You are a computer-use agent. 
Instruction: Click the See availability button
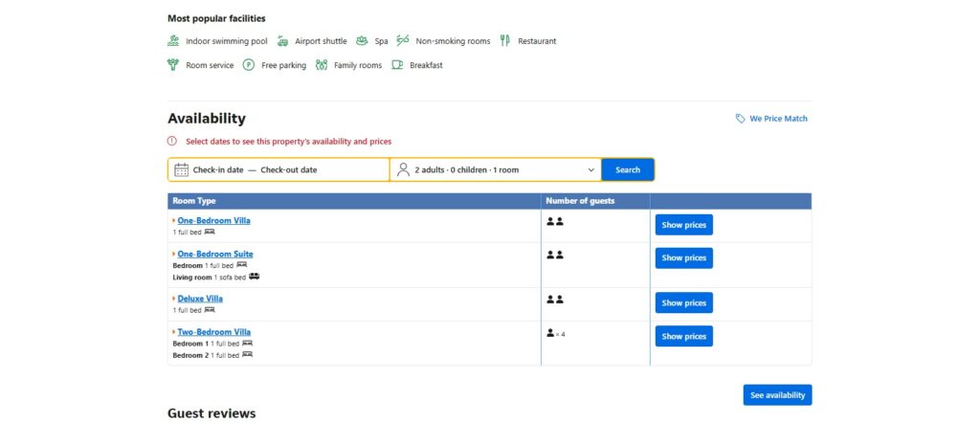(x=777, y=395)
